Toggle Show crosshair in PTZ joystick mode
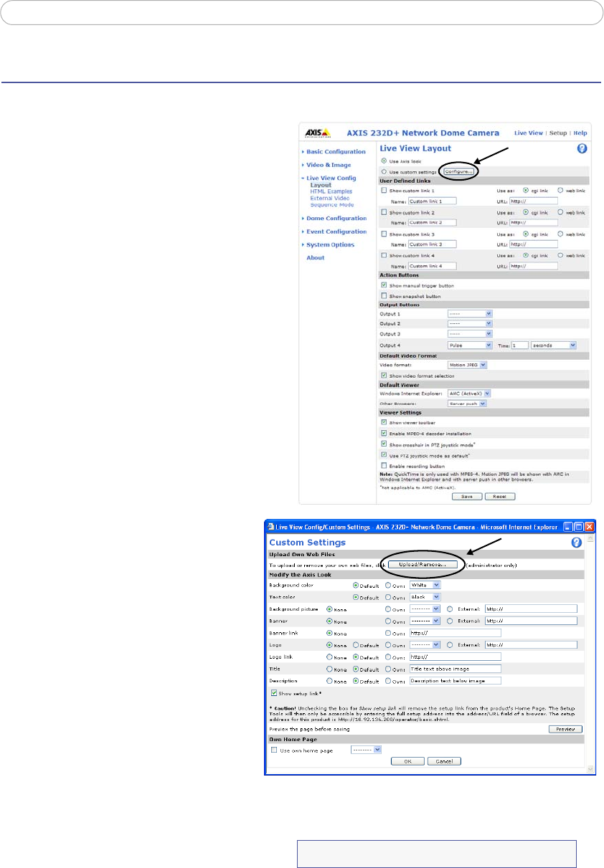The height and width of the screenshot is (868, 604). [384, 444]
